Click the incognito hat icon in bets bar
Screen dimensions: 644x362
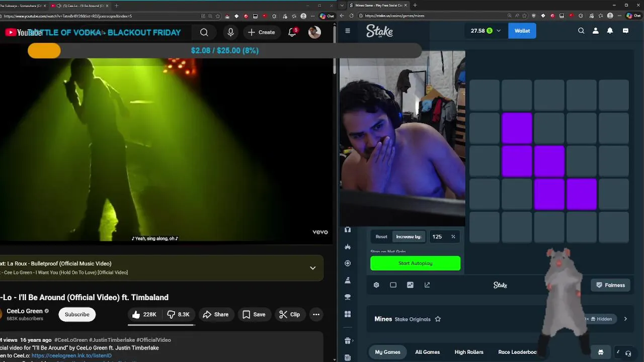600,352
